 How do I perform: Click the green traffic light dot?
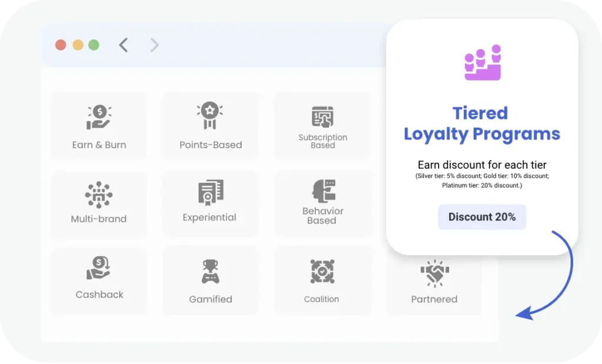point(93,44)
